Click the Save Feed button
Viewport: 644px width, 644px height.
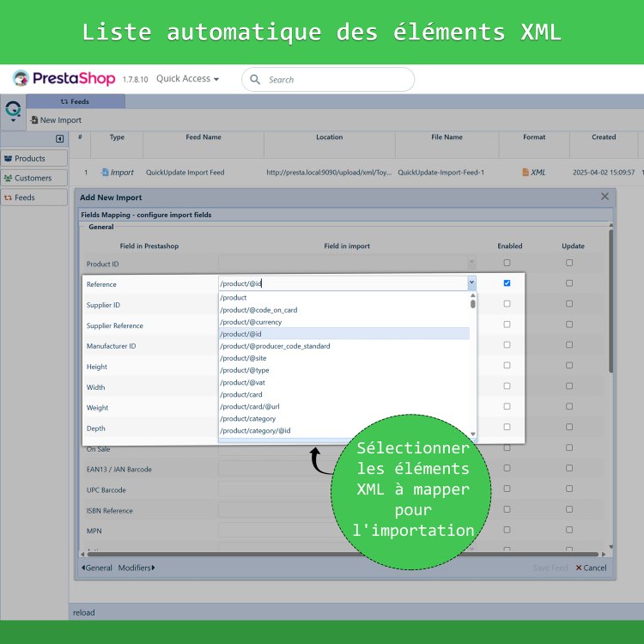[x=550, y=568]
